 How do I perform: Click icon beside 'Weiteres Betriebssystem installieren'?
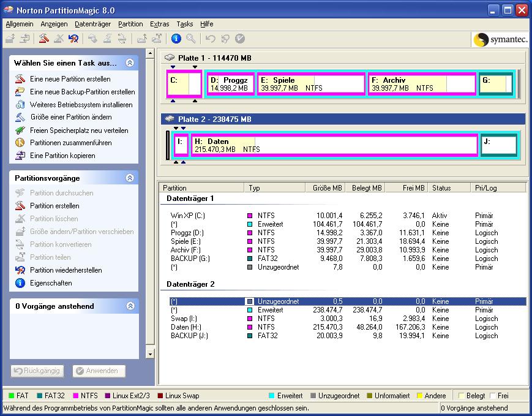click(x=20, y=105)
